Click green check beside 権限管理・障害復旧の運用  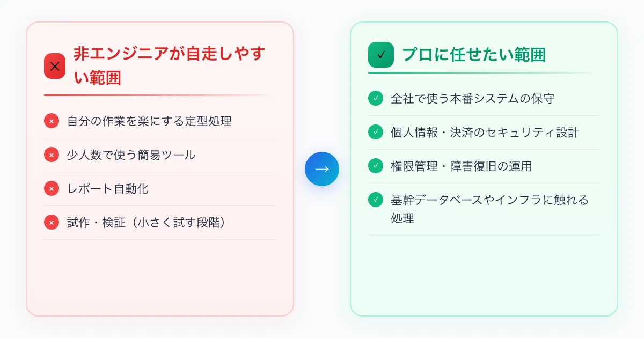pyautogui.click(x=376, y=166)
